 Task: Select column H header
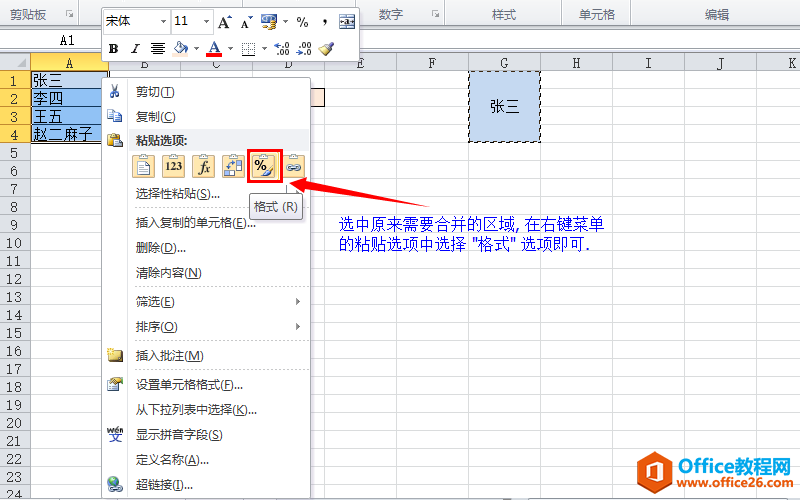(x=576, y=63)
